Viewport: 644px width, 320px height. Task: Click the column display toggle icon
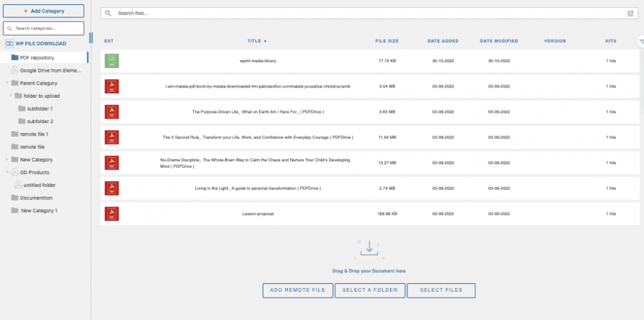pos(641,42)
